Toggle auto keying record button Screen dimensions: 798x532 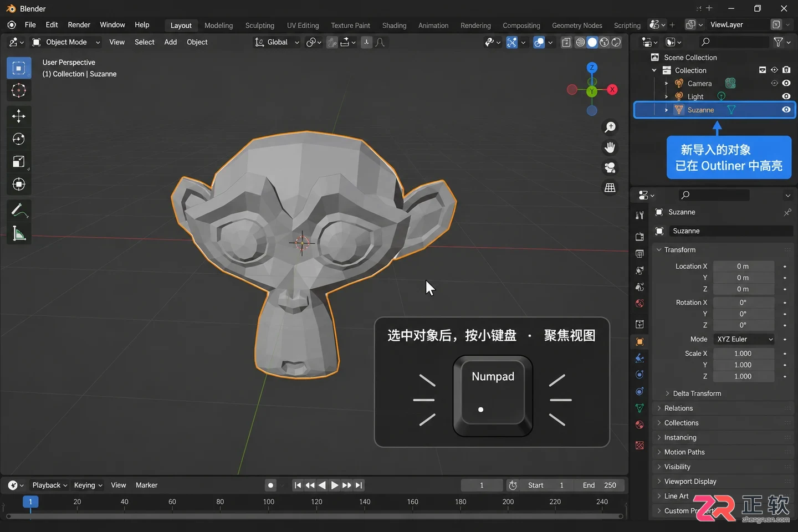pyautogui.click(x=270, y=485)
